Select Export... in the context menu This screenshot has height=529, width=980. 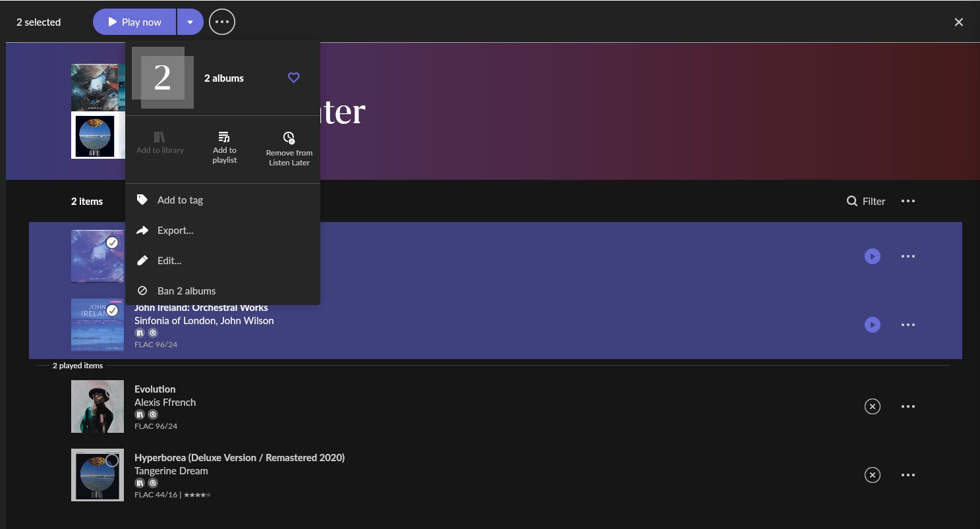click(175, 231)
